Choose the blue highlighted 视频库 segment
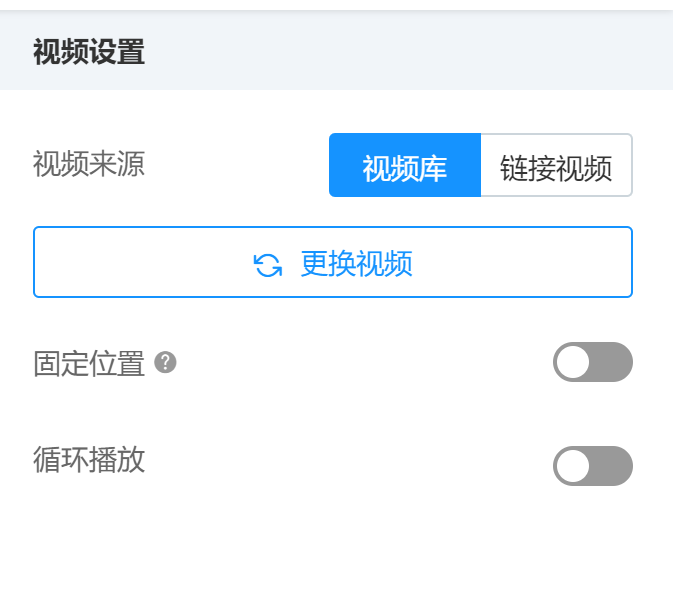Image resolution: width=673 pixels, height=608 pixels. click(x=405, y=165)
